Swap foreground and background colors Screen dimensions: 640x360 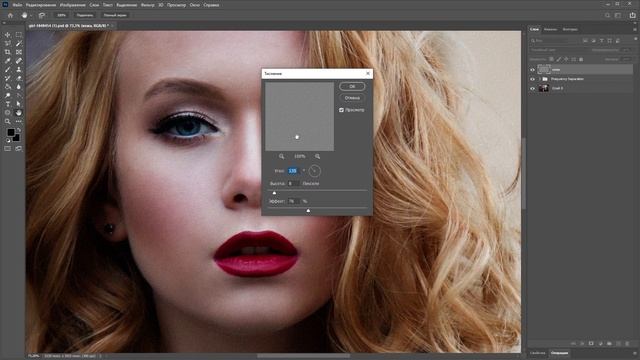(x=18, y=130)
